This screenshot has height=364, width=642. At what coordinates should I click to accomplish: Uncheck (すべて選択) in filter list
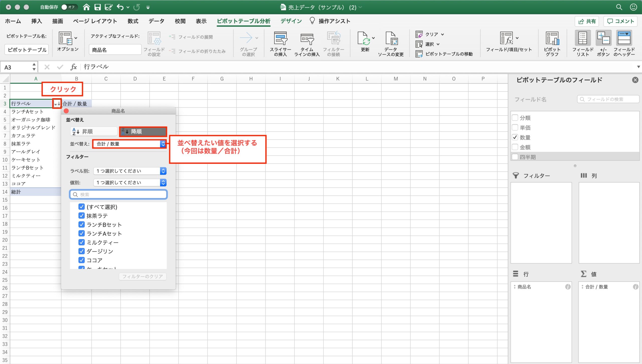(82, 207)
